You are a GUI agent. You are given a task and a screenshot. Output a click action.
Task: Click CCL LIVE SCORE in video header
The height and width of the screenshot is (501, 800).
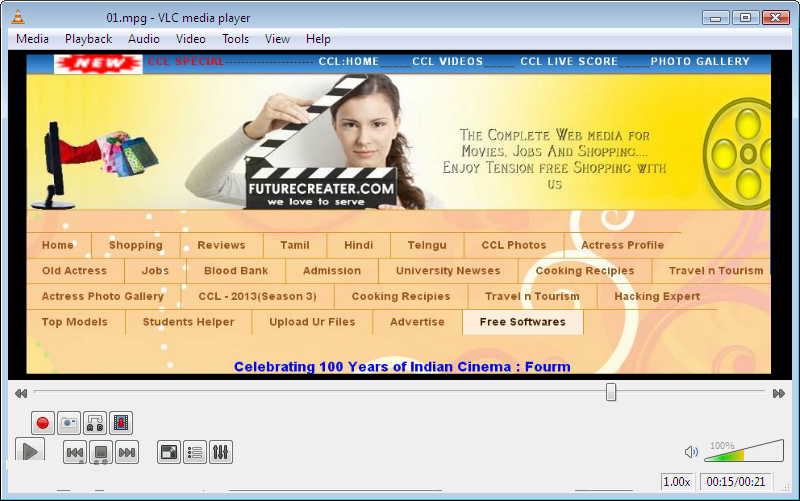click(x=569, y=62)
